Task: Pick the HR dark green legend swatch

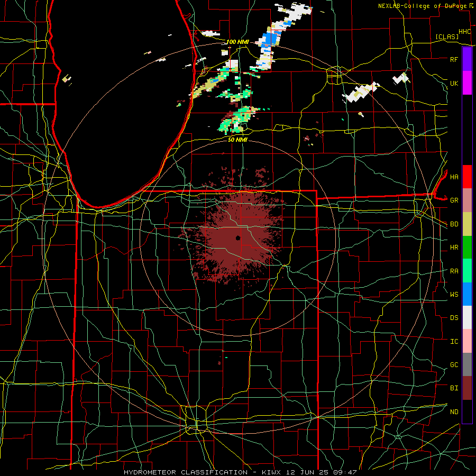Action: pos(467,248)
